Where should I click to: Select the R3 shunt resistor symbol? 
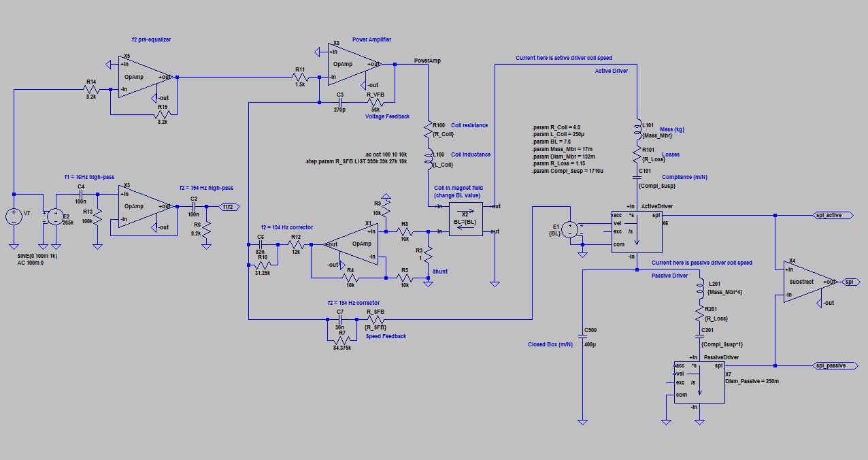coord(429,256)
